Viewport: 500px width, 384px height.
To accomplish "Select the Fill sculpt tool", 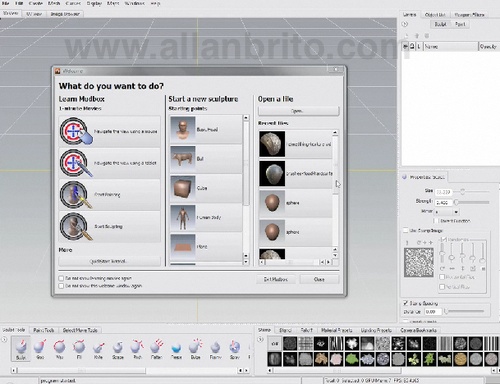I will [79, 349].
